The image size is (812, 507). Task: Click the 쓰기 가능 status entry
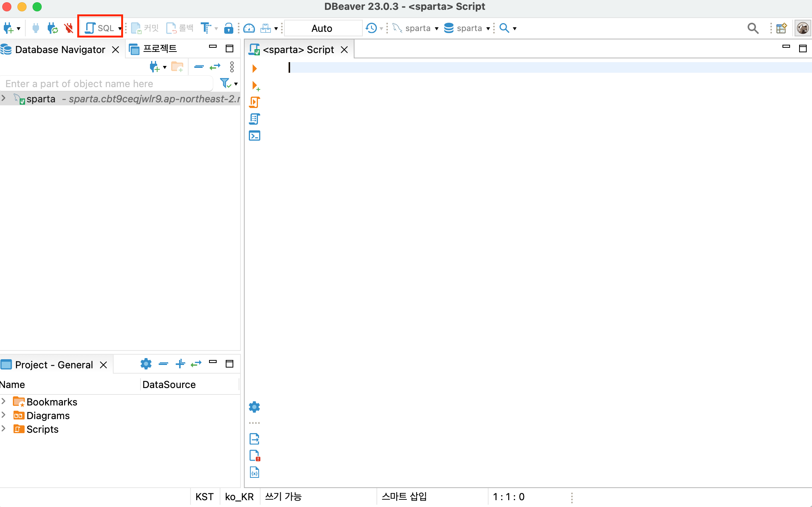click(x=283, y=497)
